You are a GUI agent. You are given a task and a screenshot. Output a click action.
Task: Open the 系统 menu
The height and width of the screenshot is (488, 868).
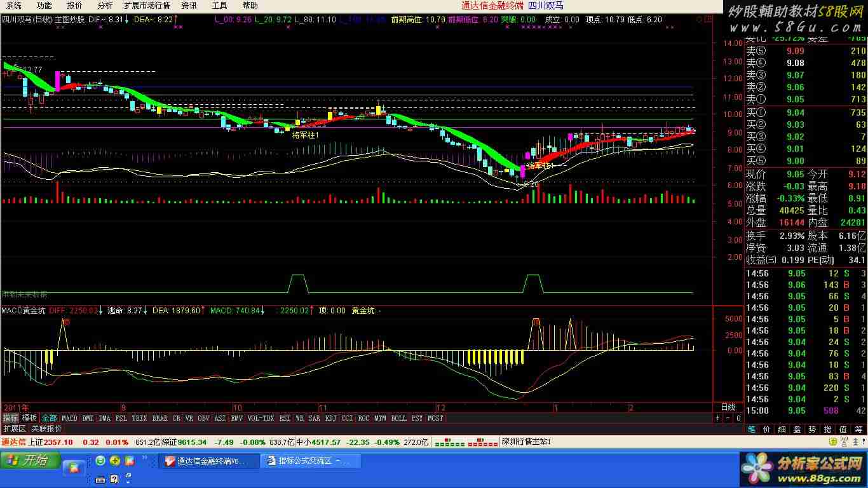click(x=13, y=5)
